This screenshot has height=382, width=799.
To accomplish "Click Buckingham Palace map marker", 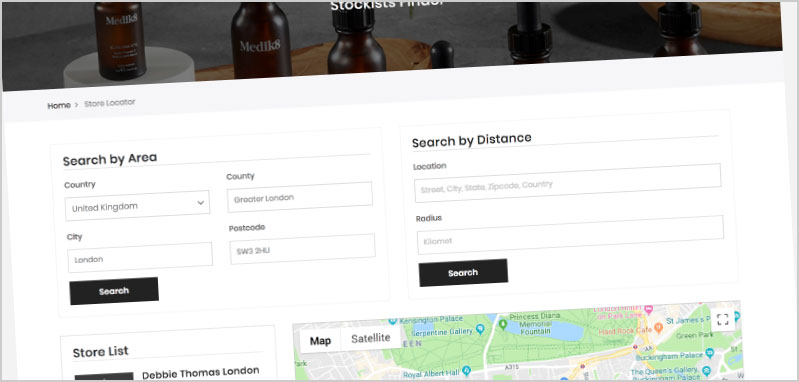I will (x=709, y=353).
